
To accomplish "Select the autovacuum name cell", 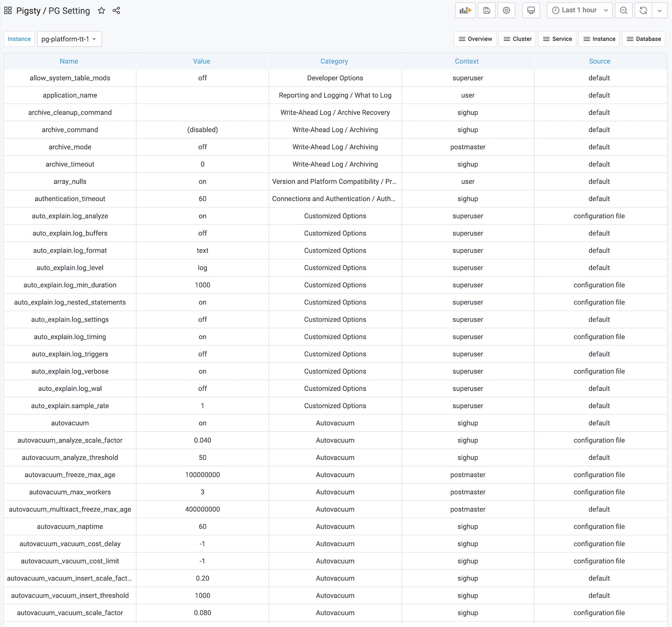I will coord(70,423).
